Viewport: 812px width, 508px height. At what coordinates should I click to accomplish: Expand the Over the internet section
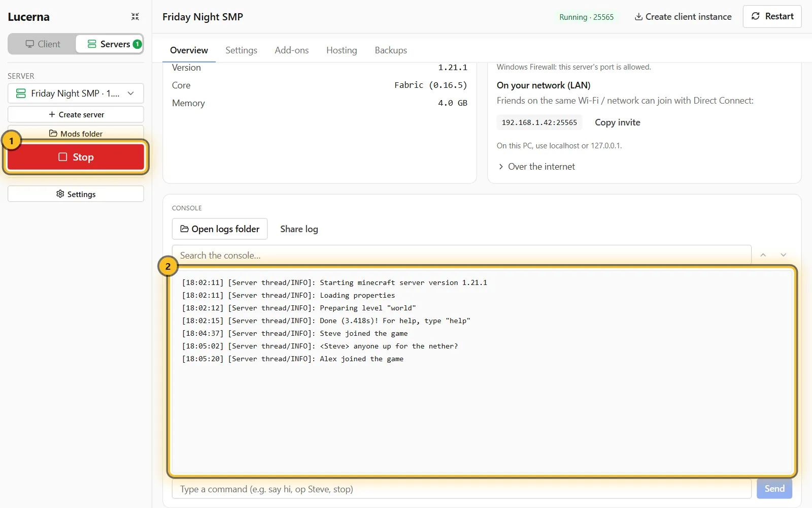point(536,167)
